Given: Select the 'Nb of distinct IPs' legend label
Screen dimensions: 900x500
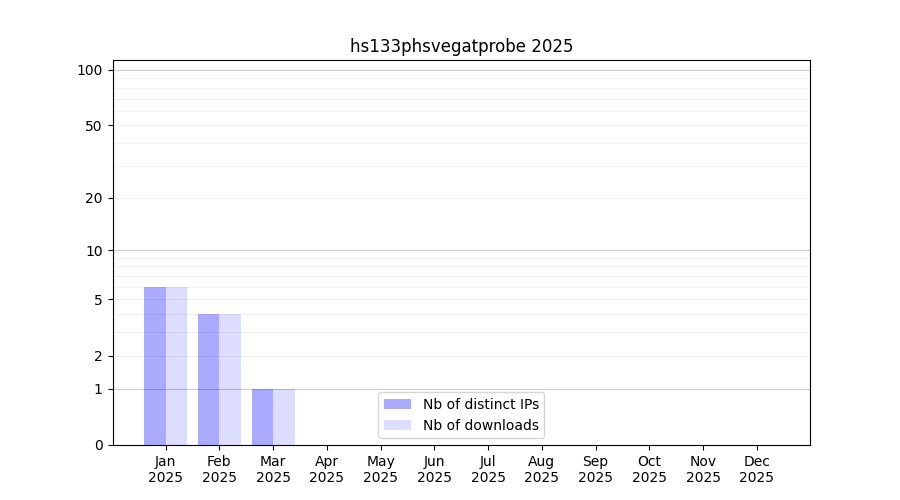Looking at the screenshot, I should pos(480,404).
